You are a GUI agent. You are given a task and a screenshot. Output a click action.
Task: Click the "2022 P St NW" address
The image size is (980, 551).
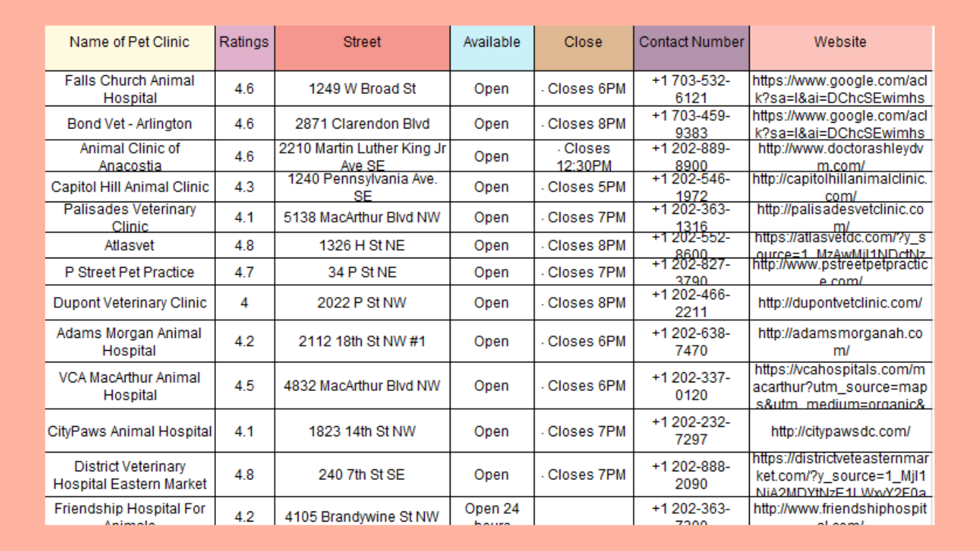coord(362,303)
